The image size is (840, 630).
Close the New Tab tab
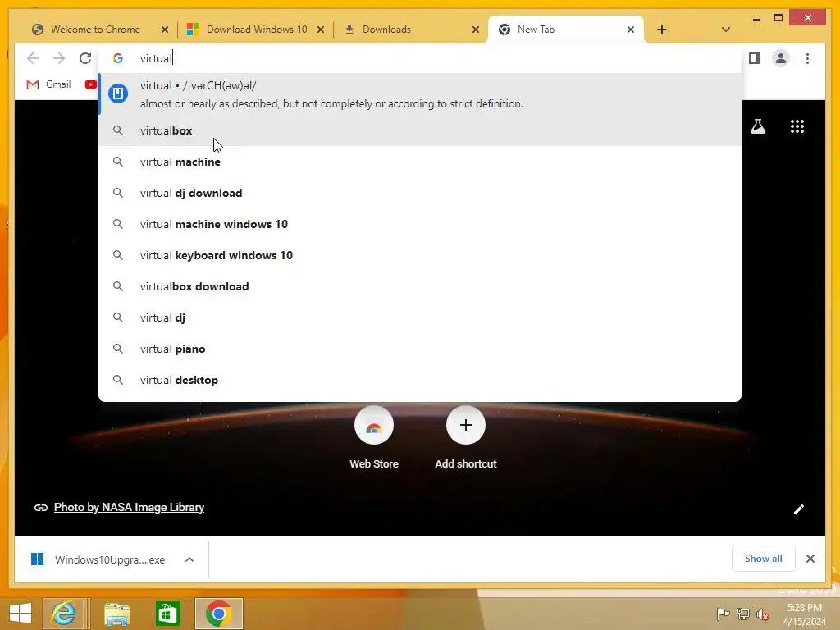click(631, 30)
